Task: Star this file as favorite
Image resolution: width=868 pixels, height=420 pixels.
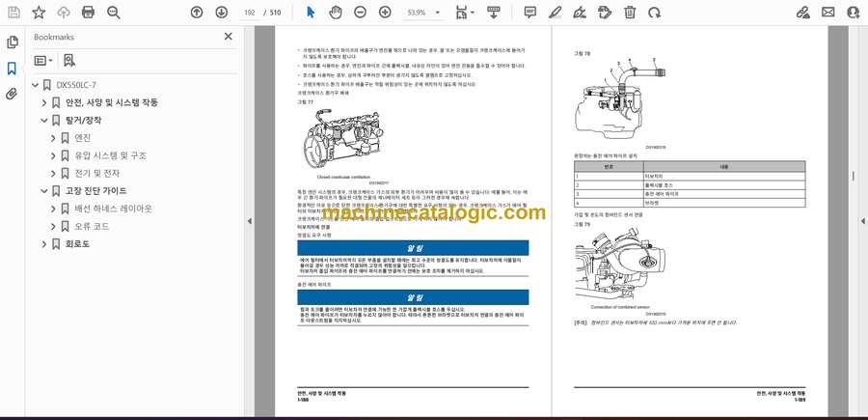Action: (x=39, y=13)
